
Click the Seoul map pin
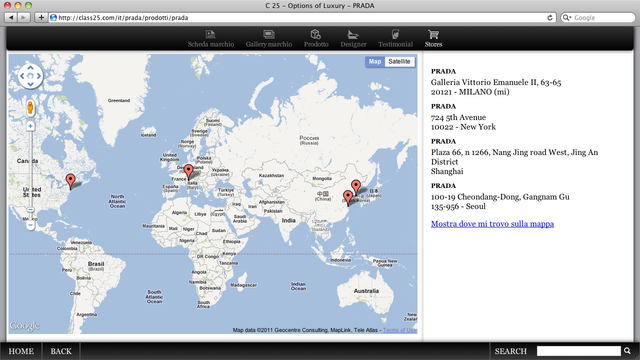pyautogui.click(x=356, y=187)
